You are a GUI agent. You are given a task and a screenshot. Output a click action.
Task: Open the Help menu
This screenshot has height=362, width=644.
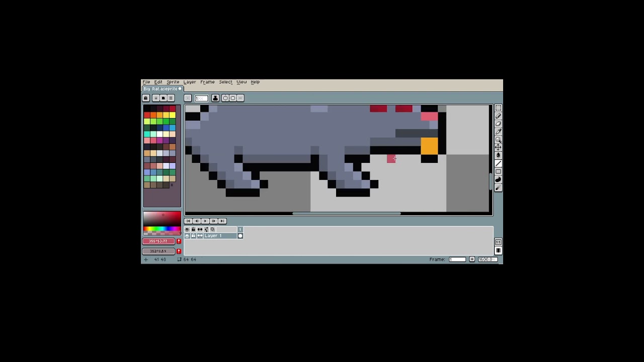[x=255, y=82]
